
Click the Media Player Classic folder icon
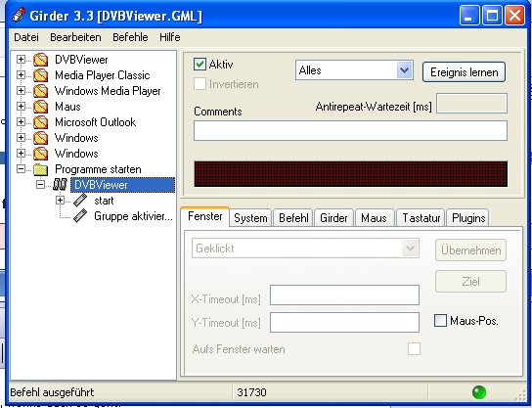(x=41, y=75)
